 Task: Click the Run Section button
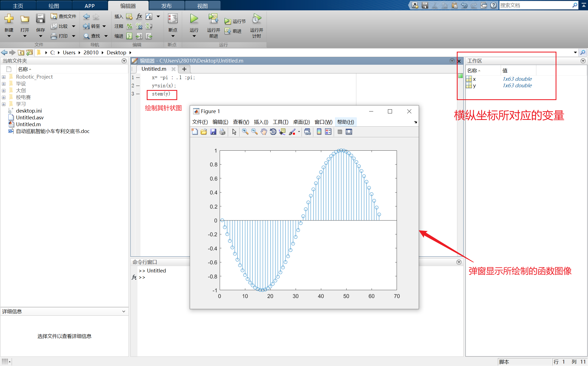(235, 21)
